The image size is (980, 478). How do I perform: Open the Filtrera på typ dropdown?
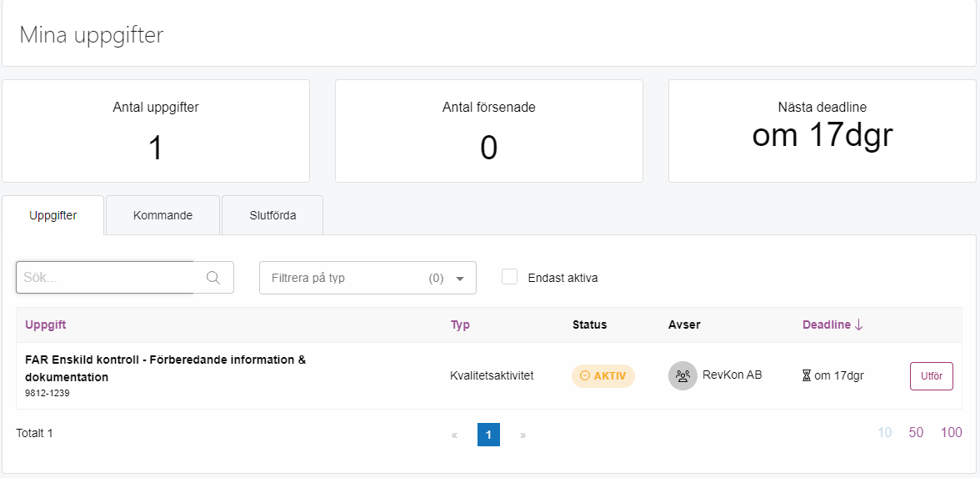coord(367,278)
